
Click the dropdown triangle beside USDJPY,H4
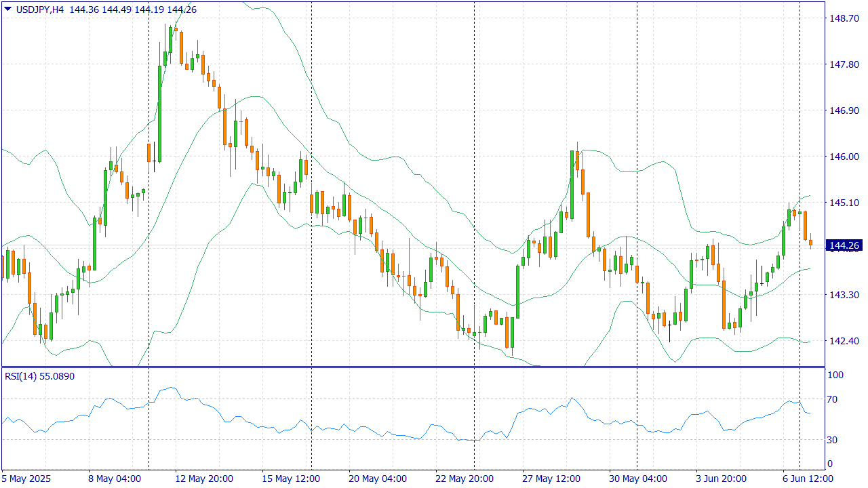coord(7,9)
